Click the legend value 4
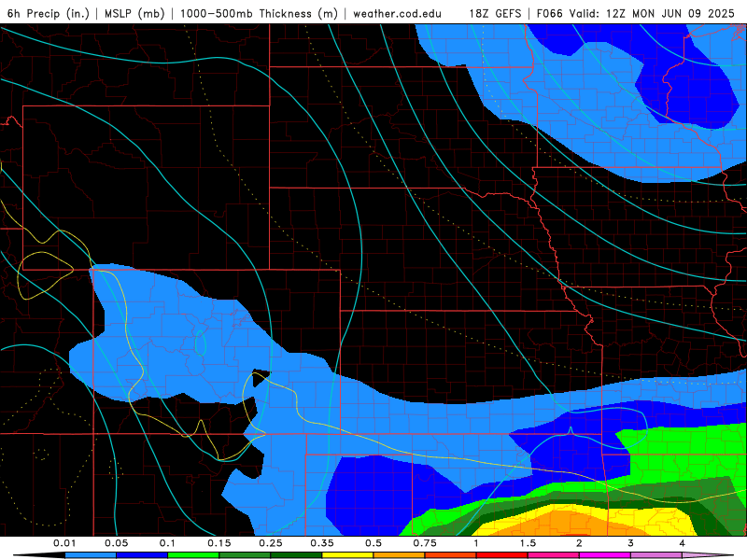 (x=683, y=543)
